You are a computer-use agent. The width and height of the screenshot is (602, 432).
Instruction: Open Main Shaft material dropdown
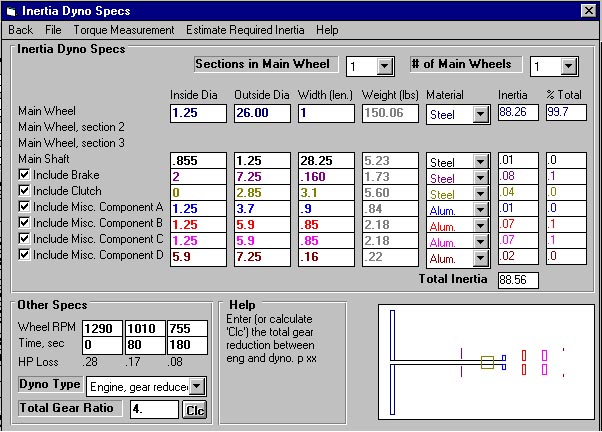pyautogui.click(x=481, y=162)
